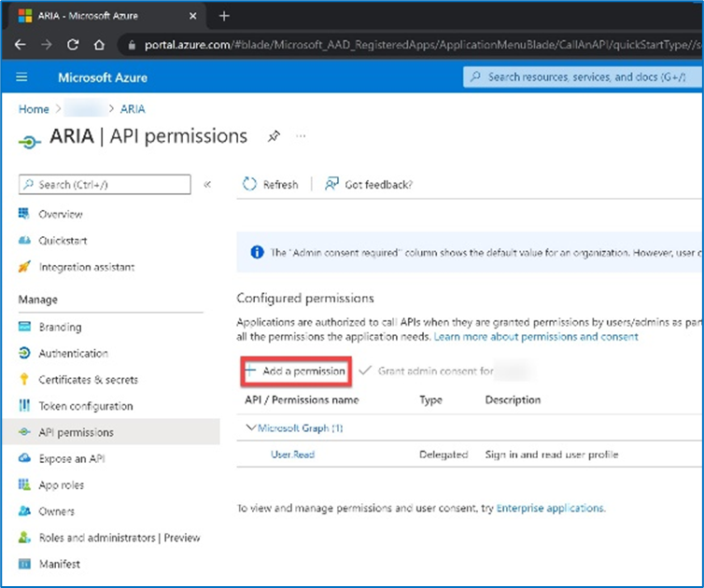704x588 pixels.
Task: Click the Description column header
Action: tap(513, 399)
